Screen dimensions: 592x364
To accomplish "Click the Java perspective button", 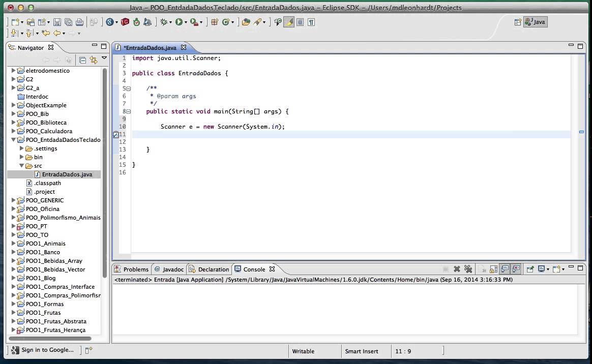I will point(536,22).
